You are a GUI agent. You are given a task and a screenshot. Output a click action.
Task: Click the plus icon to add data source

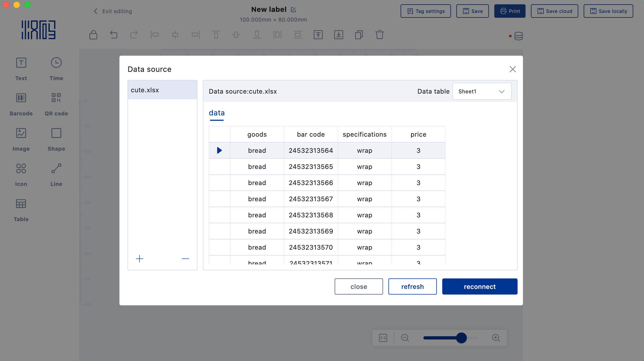(139, 259)
